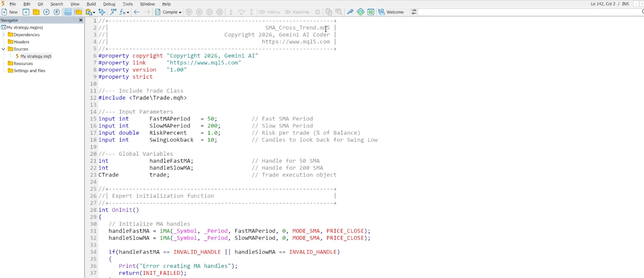This screenshot has width=644, height=278.
Task: Click the INS insert mode indicator
Action: click(625, 4)
